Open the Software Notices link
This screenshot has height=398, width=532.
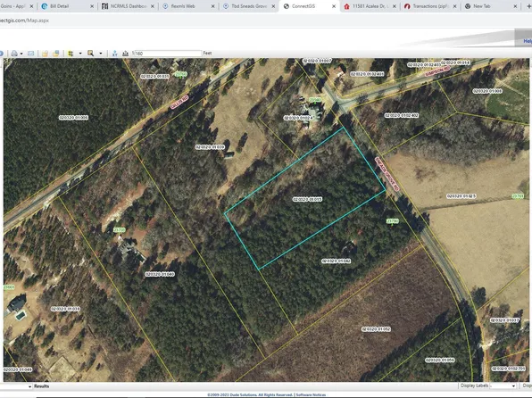tap(311, 395)
